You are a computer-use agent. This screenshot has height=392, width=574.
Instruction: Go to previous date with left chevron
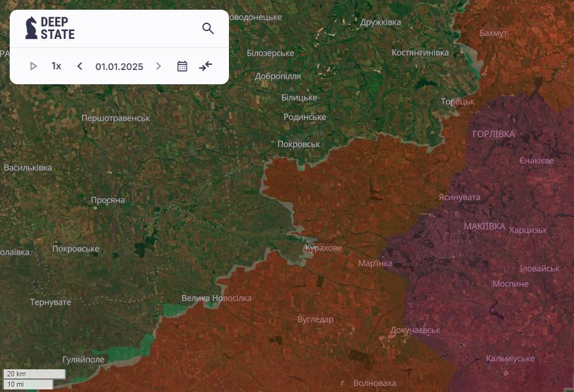point(80,66)
